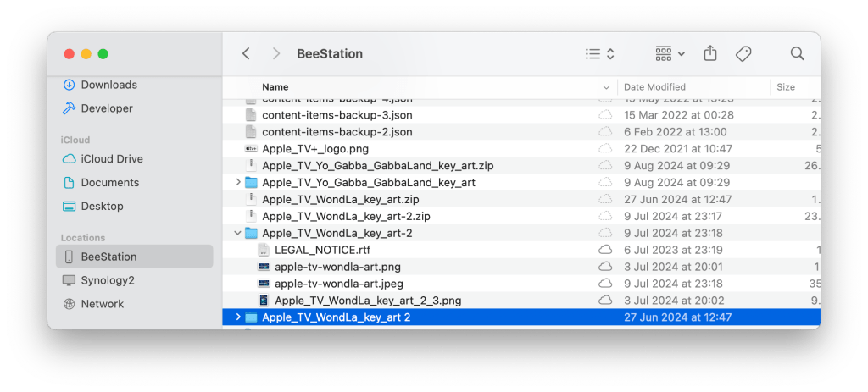868x392 pixels.
Task: Click cloud icon beside apple-tv-wondla-art.jpeg
Action: [605, 284]
